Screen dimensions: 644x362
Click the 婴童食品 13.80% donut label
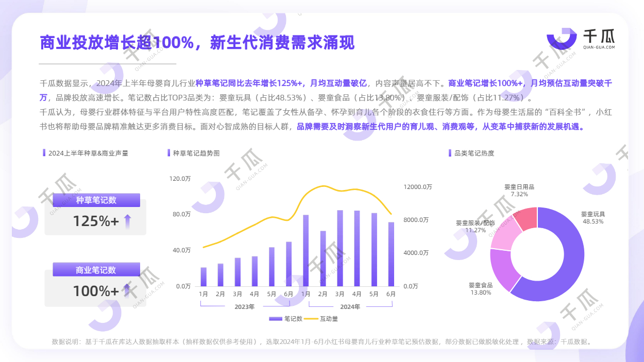pos(481,288)
